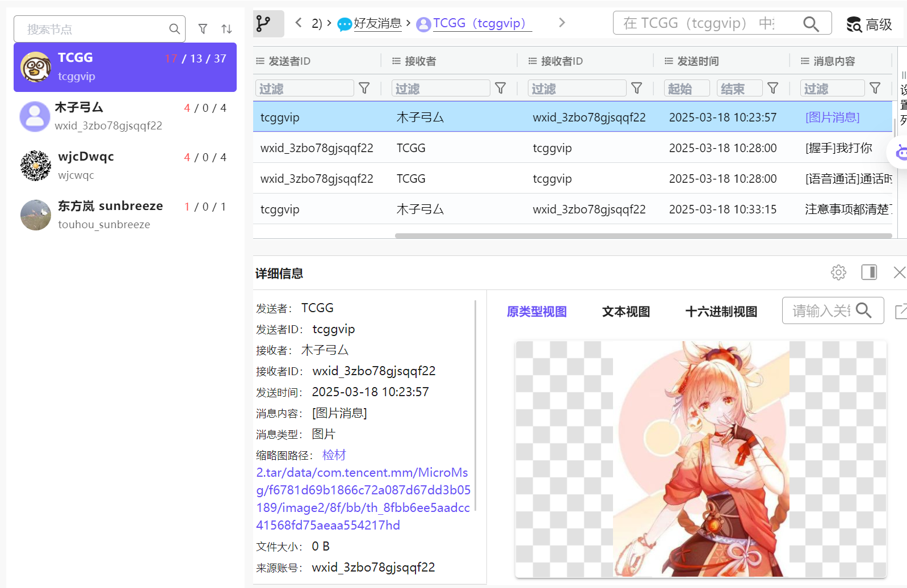
Task: Click the robot assistant icon at right edge
Action: click(x=901, y=152)
